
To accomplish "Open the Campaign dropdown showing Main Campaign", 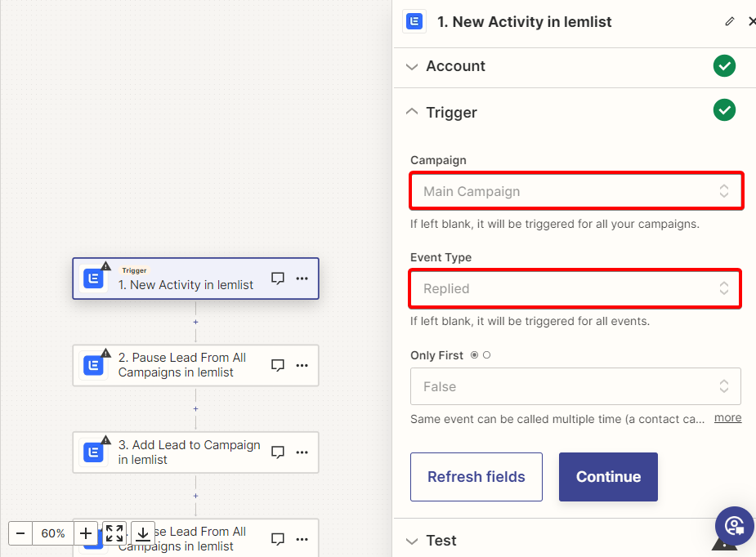I will point(576,191).
